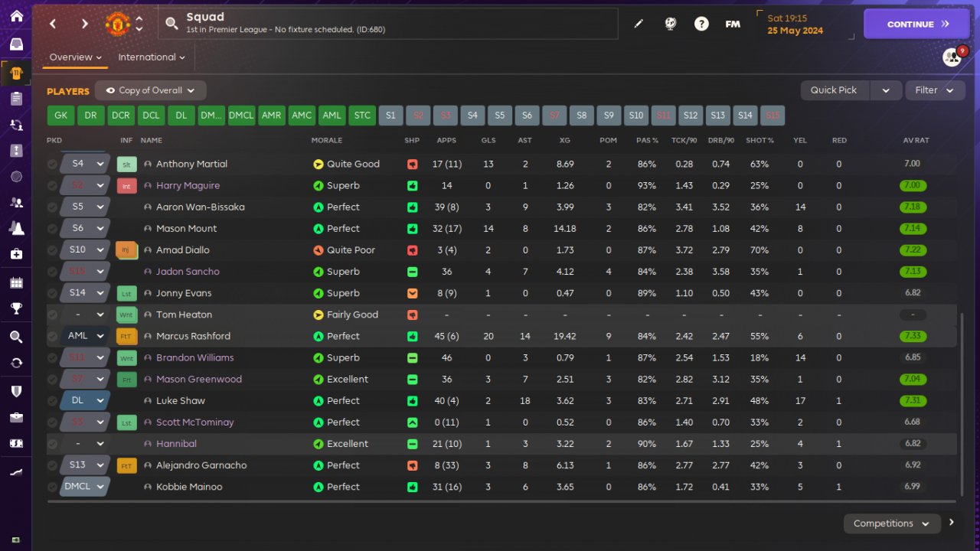Sort the table by the MORALE column

coord(327,141)
